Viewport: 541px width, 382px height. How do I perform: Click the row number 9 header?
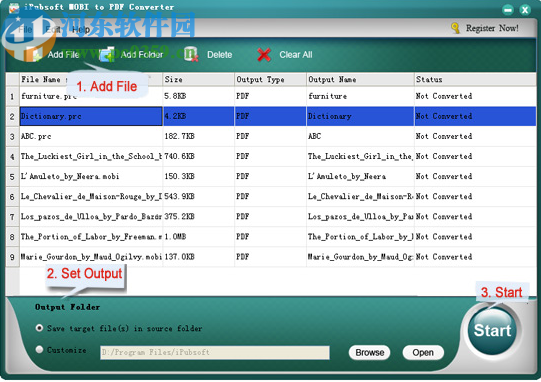(x=12, y=257)
